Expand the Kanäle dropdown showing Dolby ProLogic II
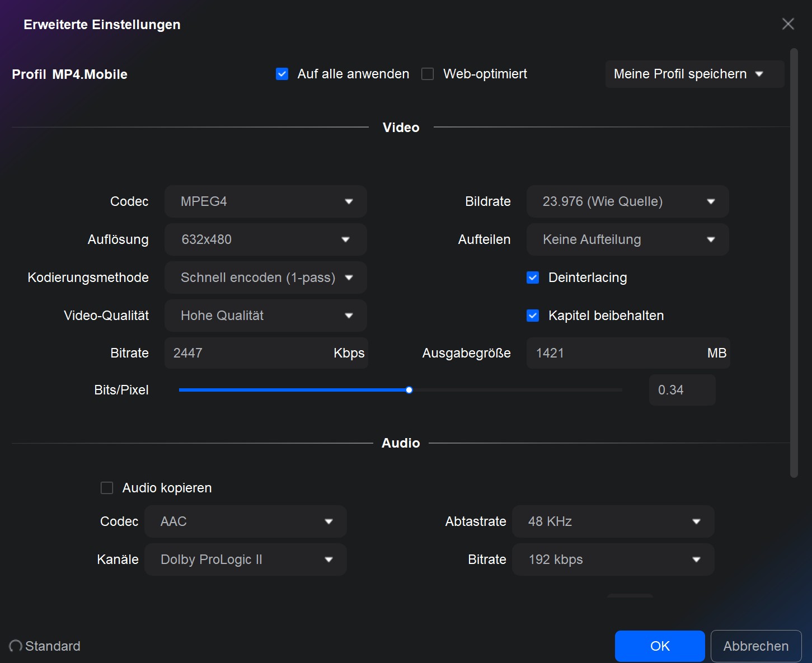 click(246, 559)
